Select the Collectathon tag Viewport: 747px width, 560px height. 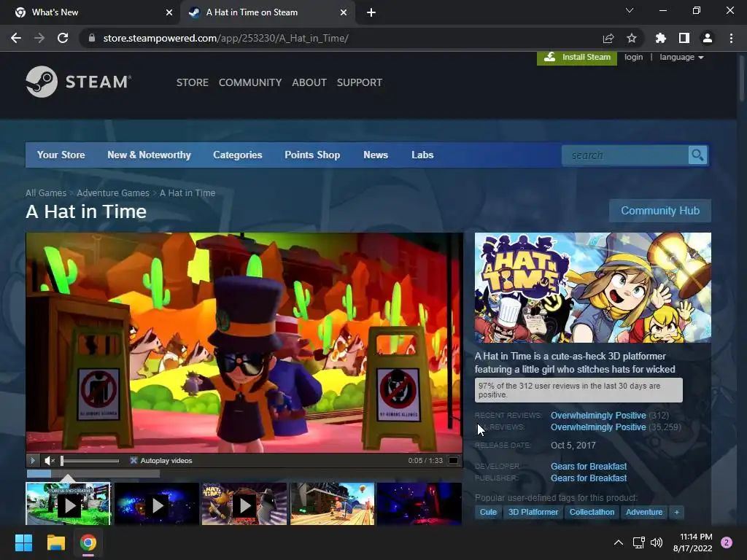[x=592, y=512]
